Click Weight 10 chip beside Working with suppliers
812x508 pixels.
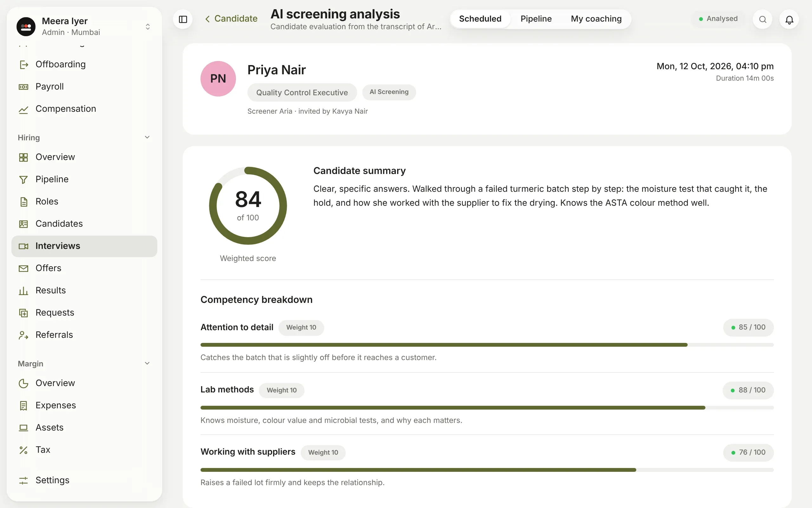click(323, 452)
